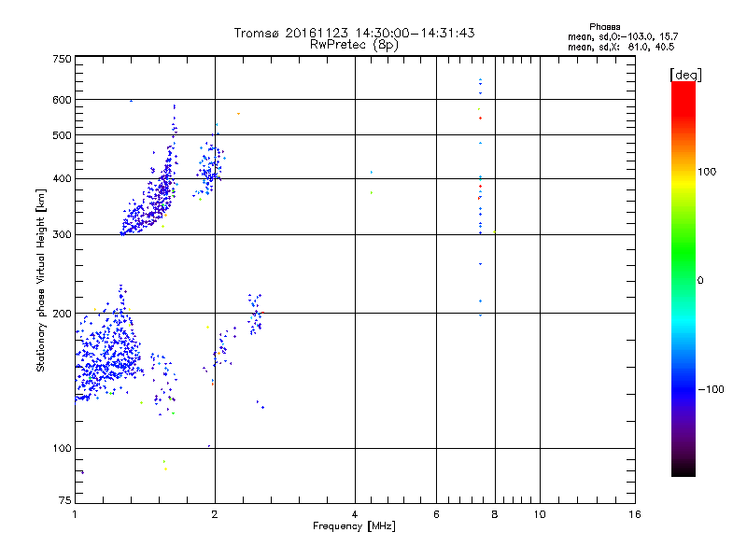747x560 pixels.
Task: Click the y-axis tick label '500'
Action: pyautogui.click(x=62, y=135)
